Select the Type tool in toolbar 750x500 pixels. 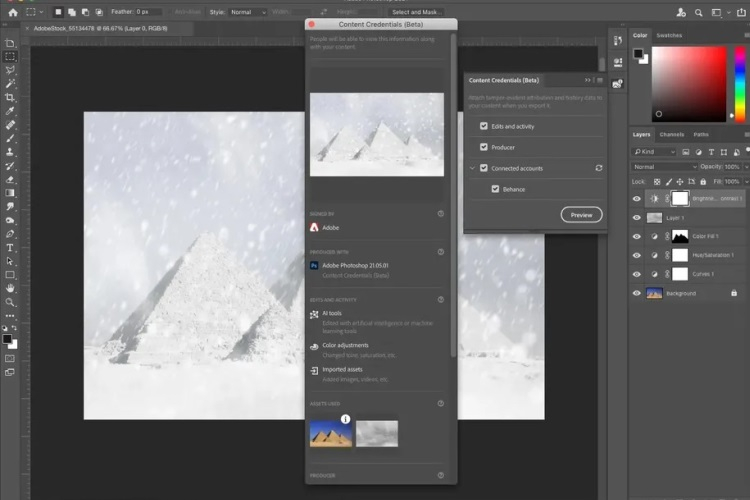10,247
